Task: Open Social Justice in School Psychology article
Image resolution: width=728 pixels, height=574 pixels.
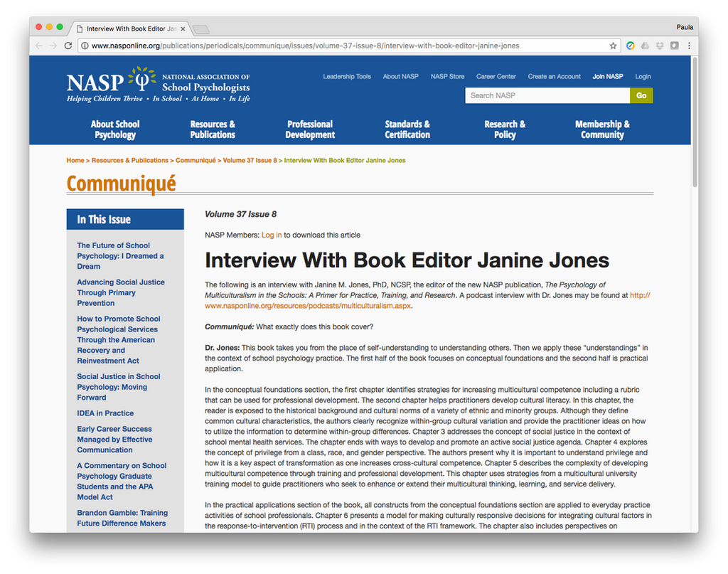Action: [119, 387]
